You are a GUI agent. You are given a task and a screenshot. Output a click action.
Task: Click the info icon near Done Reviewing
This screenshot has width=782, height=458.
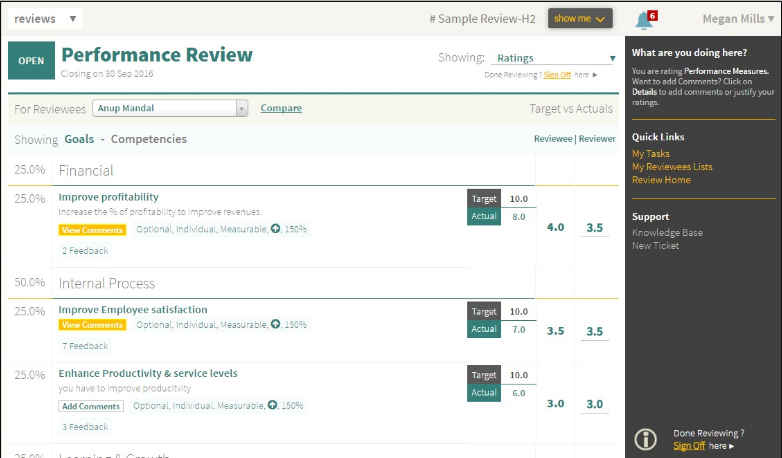646,439
